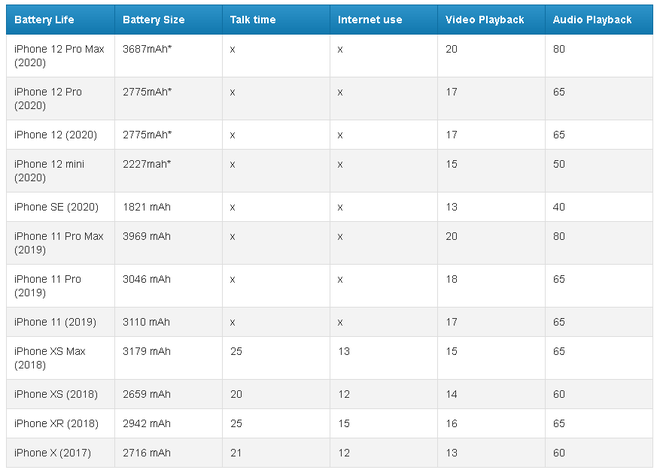Click the 3110 mAh cell for iPhone 11
660x473 pixels.
coord(147,322)
